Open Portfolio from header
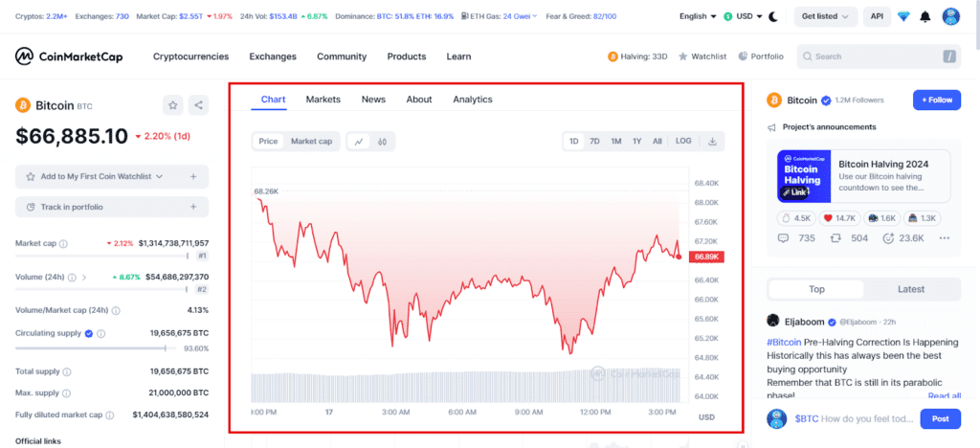Viewport: 980px width, 448px height. pos(761,56)
